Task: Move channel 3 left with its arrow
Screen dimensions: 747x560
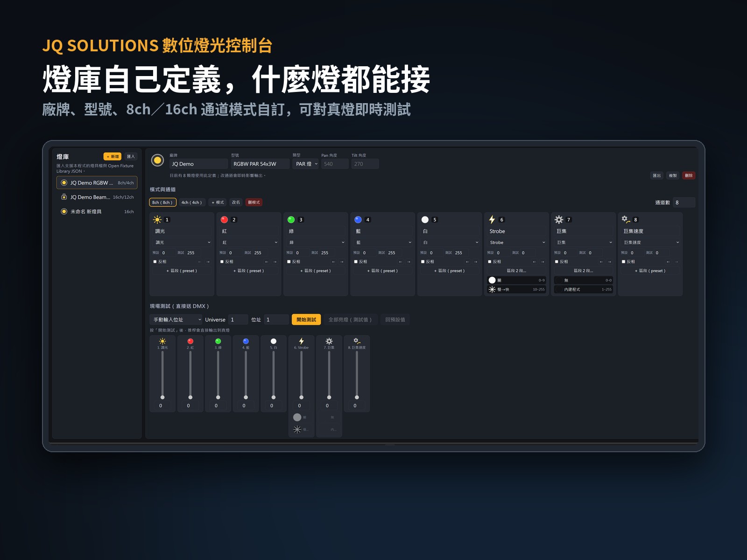Action: click(333, 262)
